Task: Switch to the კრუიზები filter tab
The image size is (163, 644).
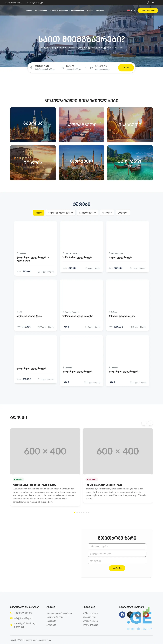Action: 123,213
